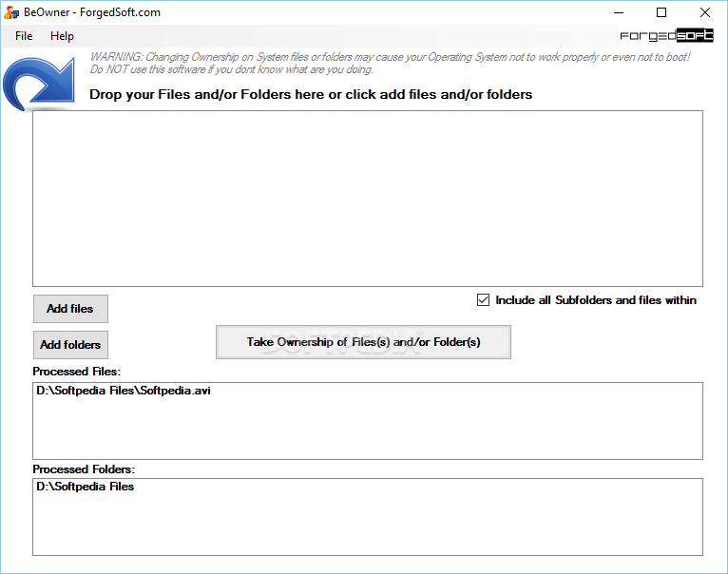This screenshot has width=728, height=574.
Task: Click the Processed Folders label
Action: tap(84, 469)
